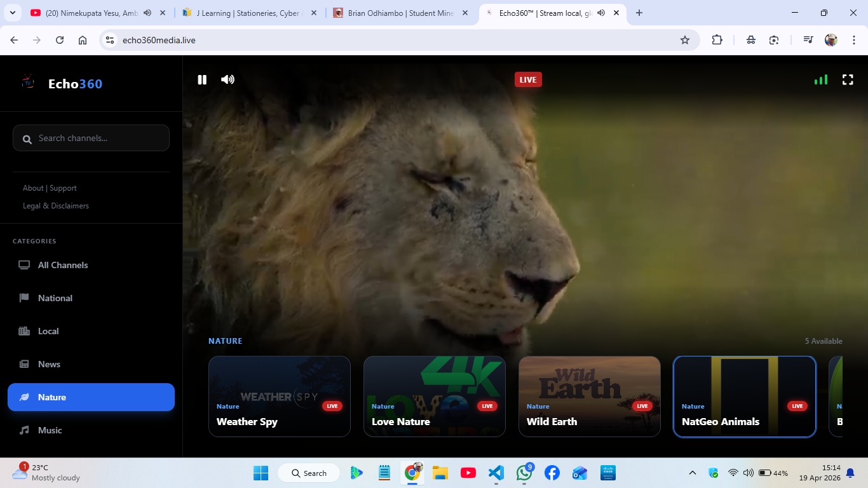Click the taskbar Search box

(x=309, y=473)
